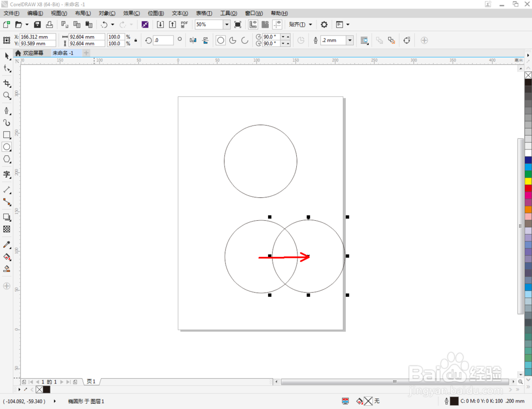532x409 pixels.
Task: Toggle Show Rulers button
Action: (253, 24)
